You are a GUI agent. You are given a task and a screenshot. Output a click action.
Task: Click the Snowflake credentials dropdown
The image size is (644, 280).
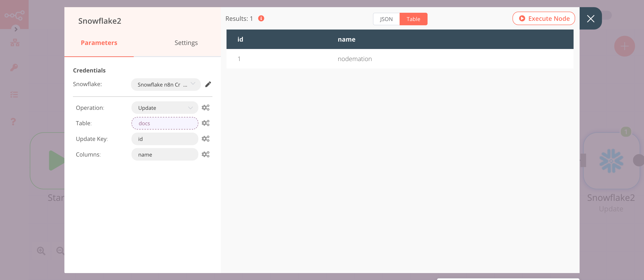tap(165, 85)
